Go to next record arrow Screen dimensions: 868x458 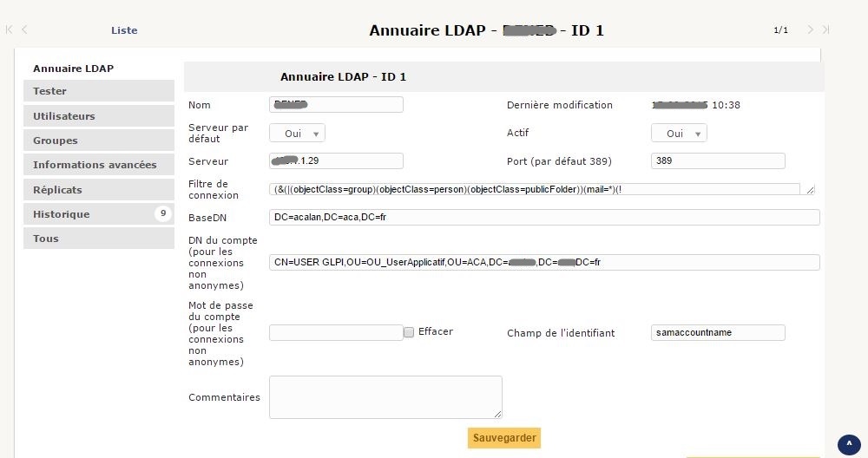click(810, 29)
